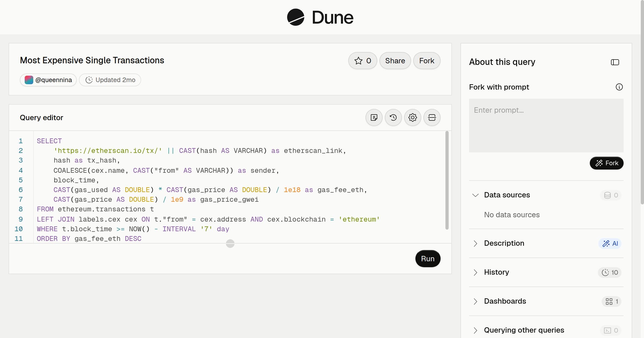Run the query
The height and width of the screenshot is (338, 644).
428,259
